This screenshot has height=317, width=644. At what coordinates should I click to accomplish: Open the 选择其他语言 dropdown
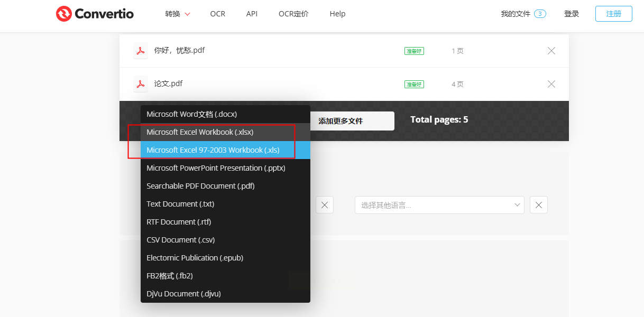click(x=439, y=205)
